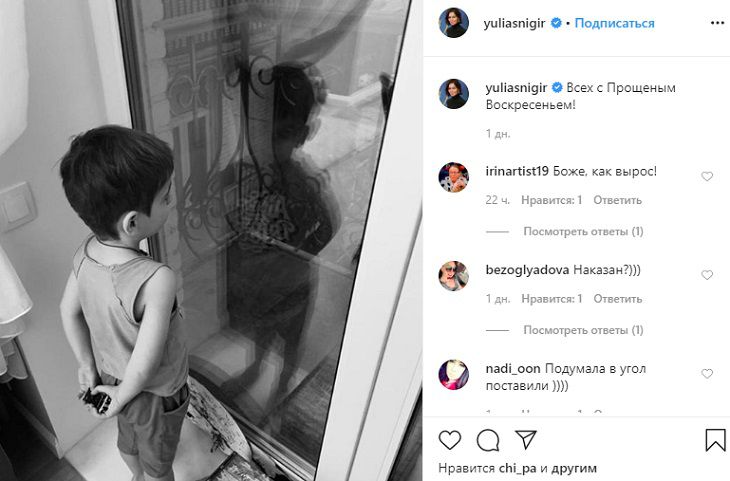Open three-dot more options menu
730x481 pixels.
tap(717, 23)
